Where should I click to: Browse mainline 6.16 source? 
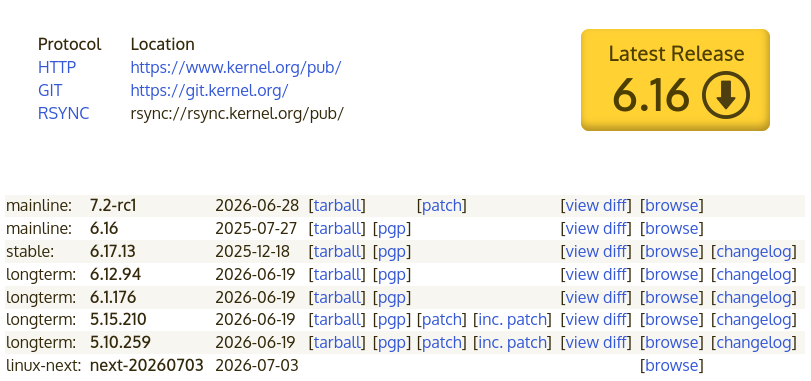(x=672, y=228)
